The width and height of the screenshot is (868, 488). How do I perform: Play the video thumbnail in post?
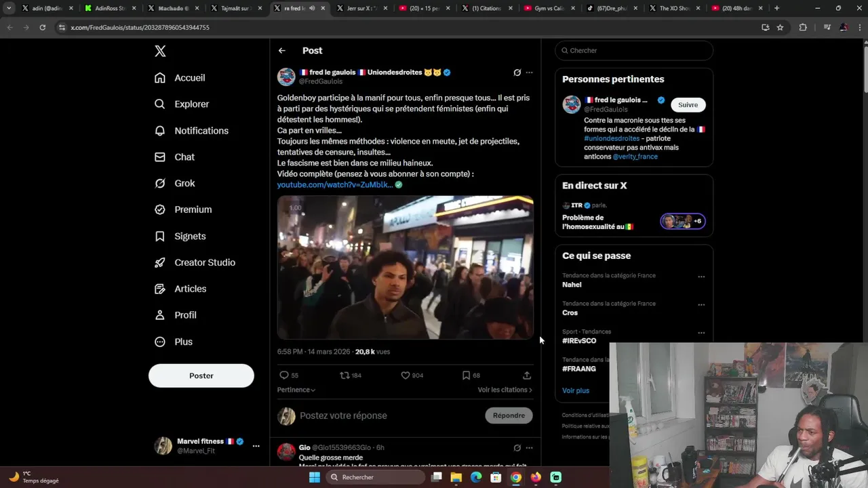tap(406, 268)
